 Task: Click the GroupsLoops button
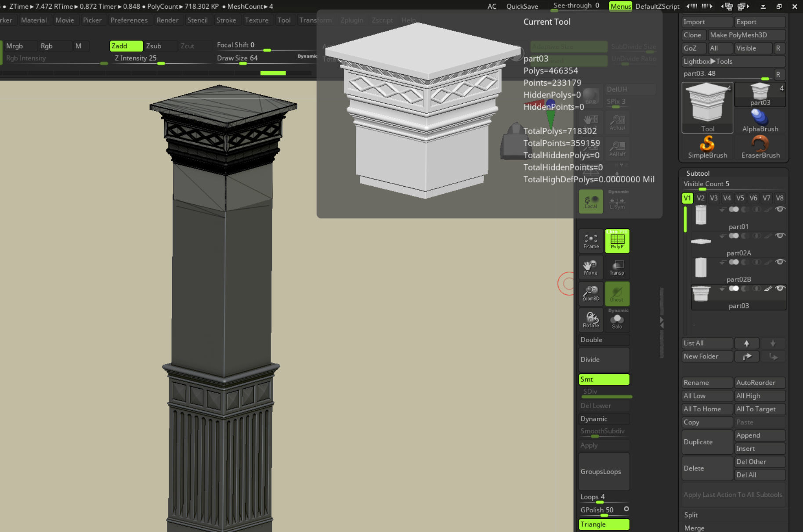click(604, 471)
